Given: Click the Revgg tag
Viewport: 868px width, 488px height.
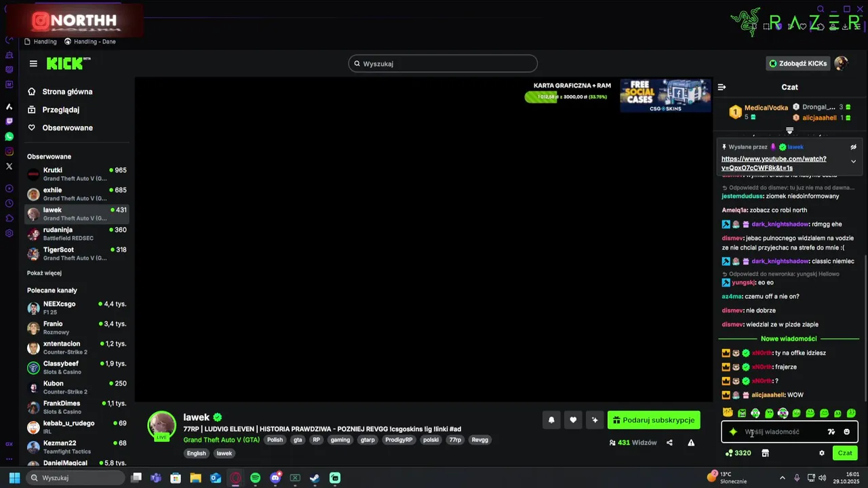Looking at the screenshot, I should 479,440.
